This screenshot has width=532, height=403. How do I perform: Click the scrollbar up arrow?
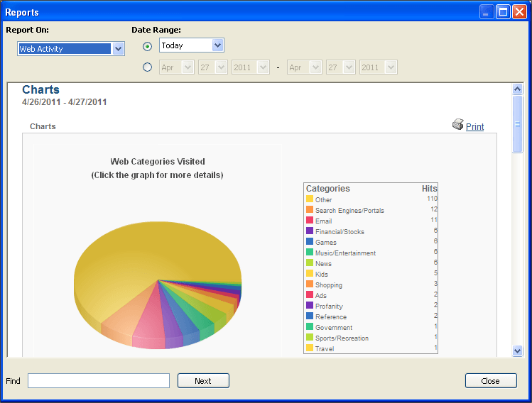517,89
